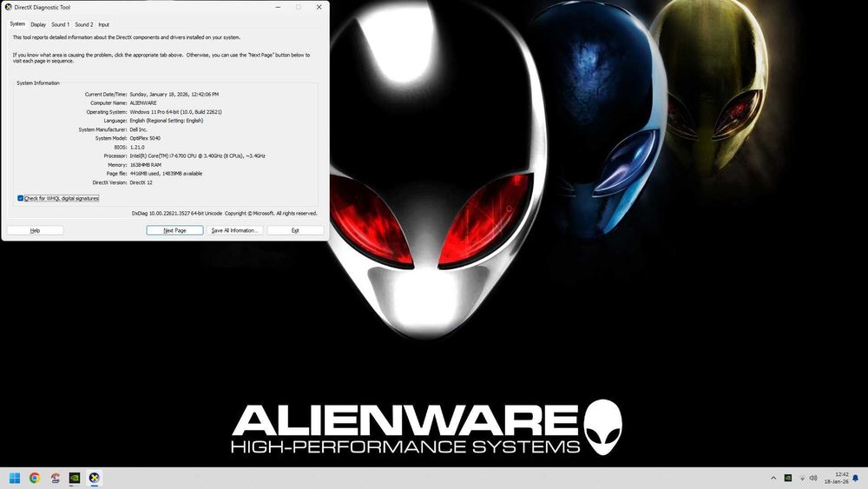Viewport: 868px width, 489px height.
Task: Switch to the Sound 1 tab
Action: pyautogui.click(x=61, y=24)
